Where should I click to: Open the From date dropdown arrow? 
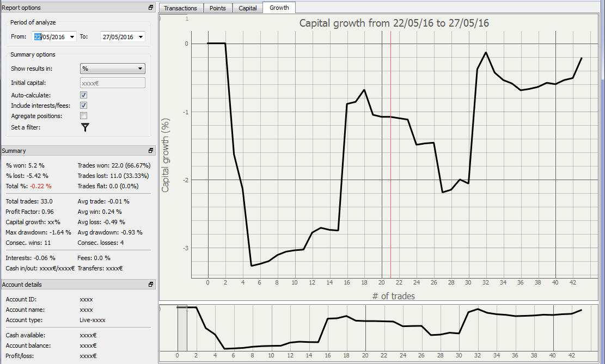click(72, 37)
